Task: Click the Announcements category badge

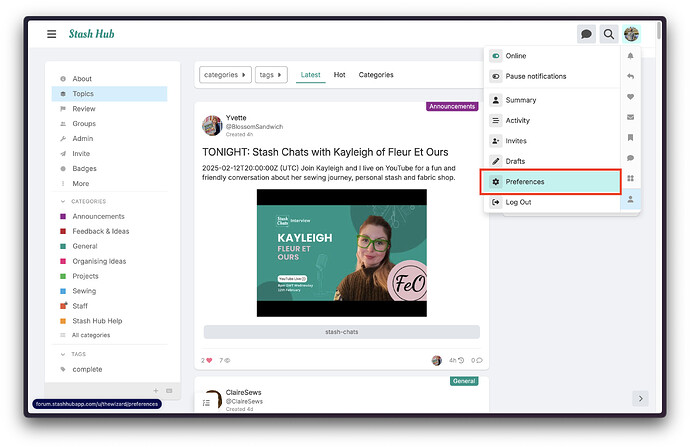Action: [452, 106]
